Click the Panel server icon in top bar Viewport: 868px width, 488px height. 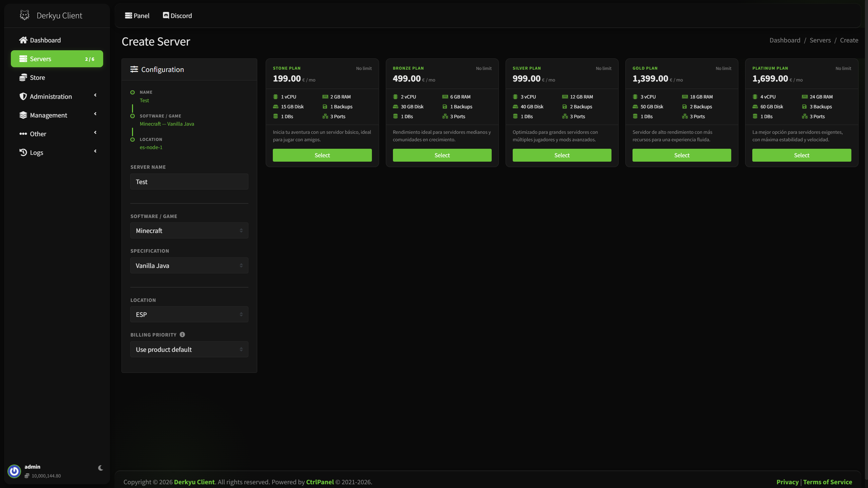(128, 16)
